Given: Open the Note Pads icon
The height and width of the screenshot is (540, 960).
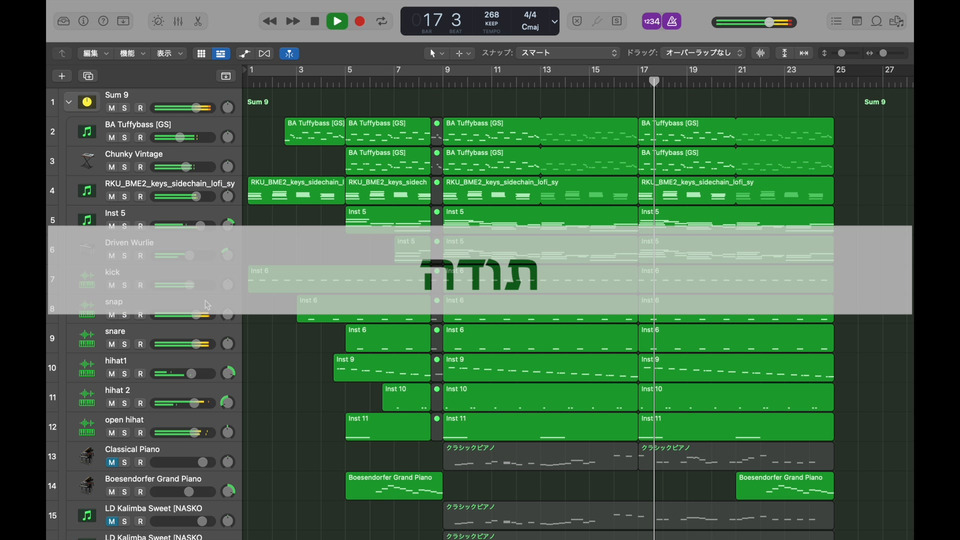Looking at the screenshot, I should (857, 21).
